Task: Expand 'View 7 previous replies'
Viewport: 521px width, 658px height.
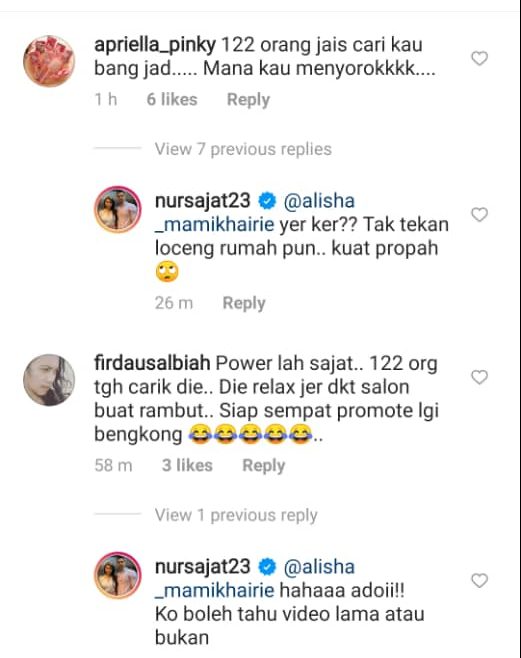Action: click(243, 149)
